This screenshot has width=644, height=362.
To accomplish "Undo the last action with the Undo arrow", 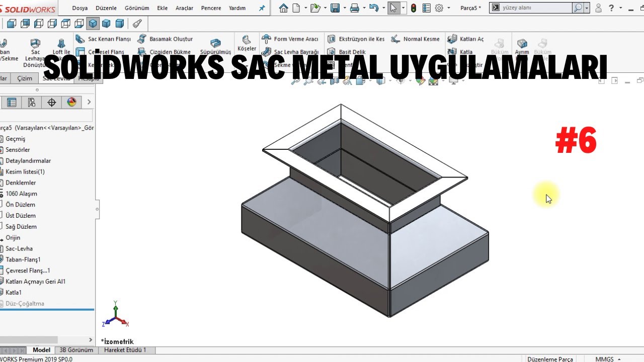I will coord(373,8).
